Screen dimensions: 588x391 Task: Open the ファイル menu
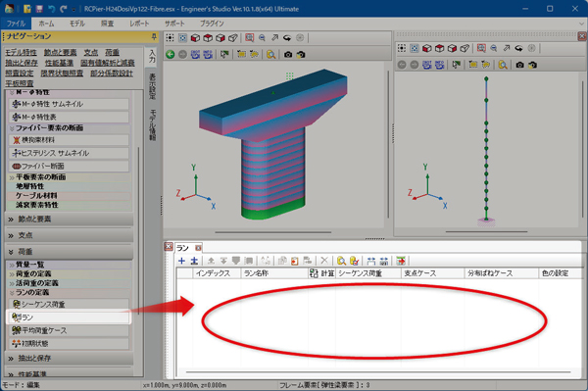pos(16,24)
